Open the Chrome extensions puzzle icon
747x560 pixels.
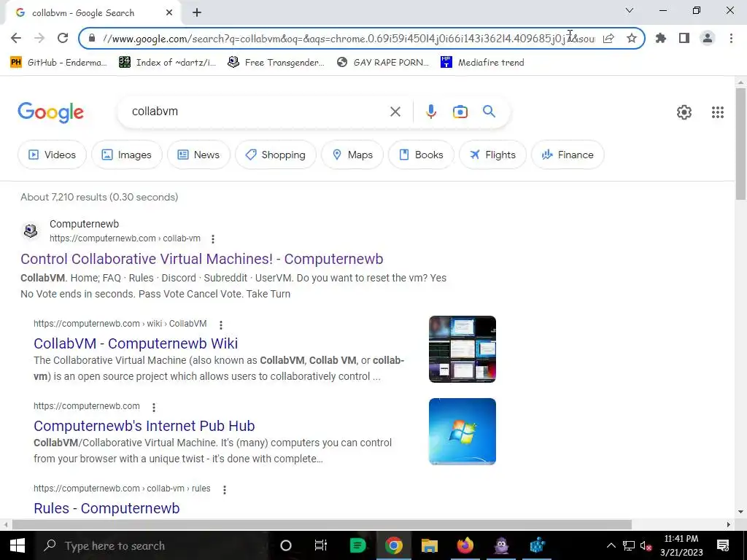[661, 38]
